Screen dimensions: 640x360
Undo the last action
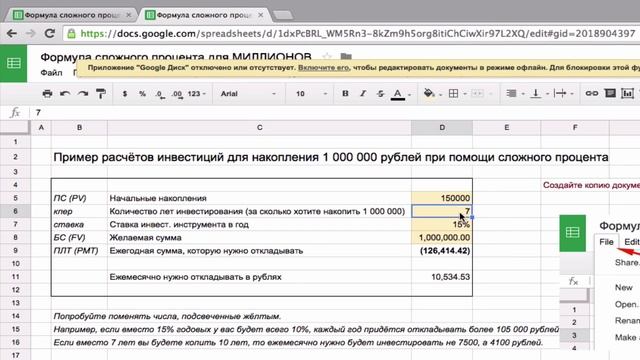[x=65, y=93]
